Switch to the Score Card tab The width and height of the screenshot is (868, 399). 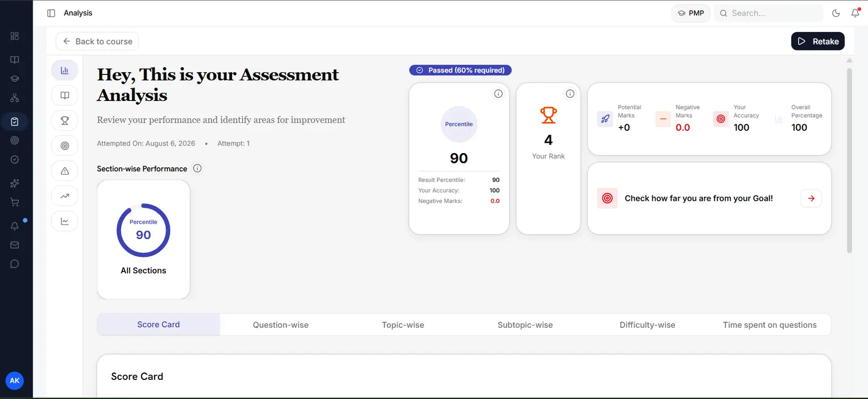point(158,325)
